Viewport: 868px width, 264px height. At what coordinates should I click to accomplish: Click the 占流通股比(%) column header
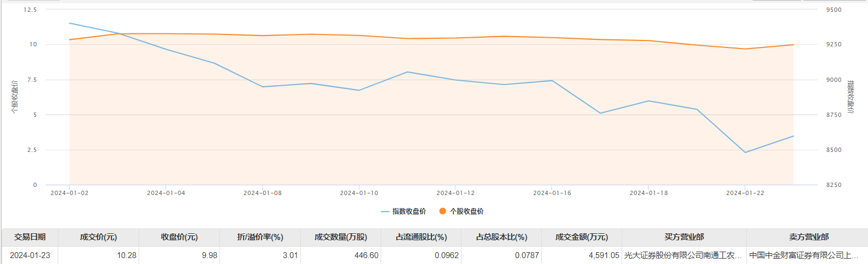pyautogui.click(x=421, y=237)
